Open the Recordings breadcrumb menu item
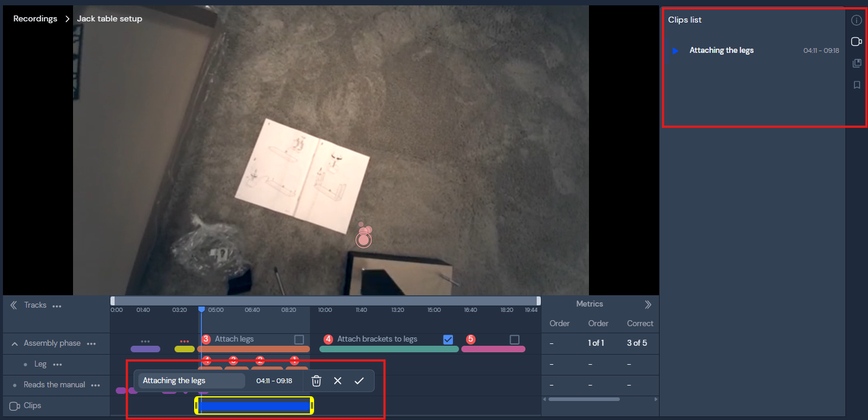This screenshot has width=868, height=420. tap(36, 18)
